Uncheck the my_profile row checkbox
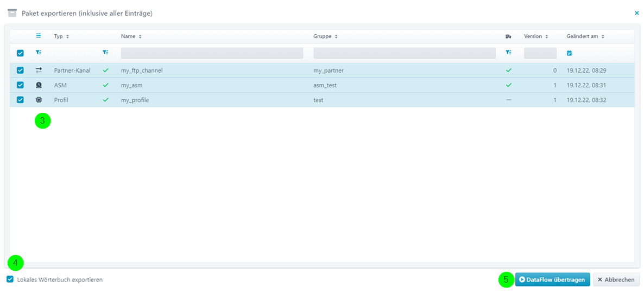Screen dimensions: 644x293 20,100
